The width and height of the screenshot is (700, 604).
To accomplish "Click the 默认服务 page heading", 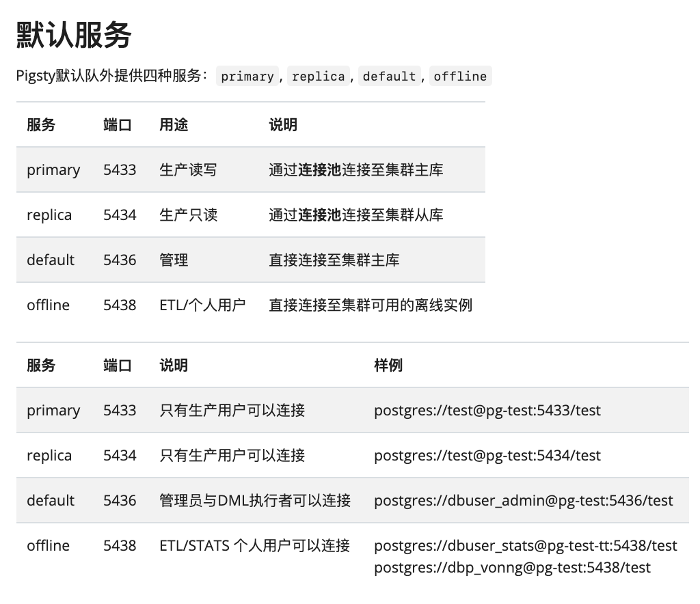I will click(x=74, y=35).
